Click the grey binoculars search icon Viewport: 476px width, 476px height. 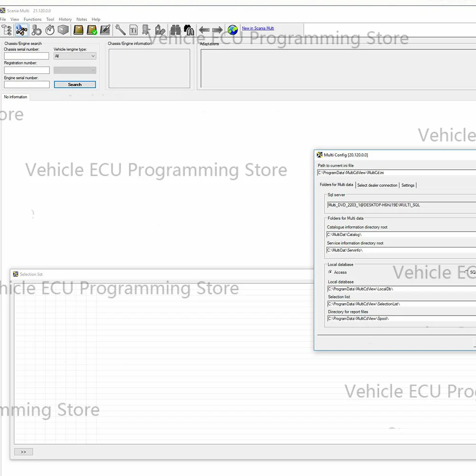click(176, 30)
